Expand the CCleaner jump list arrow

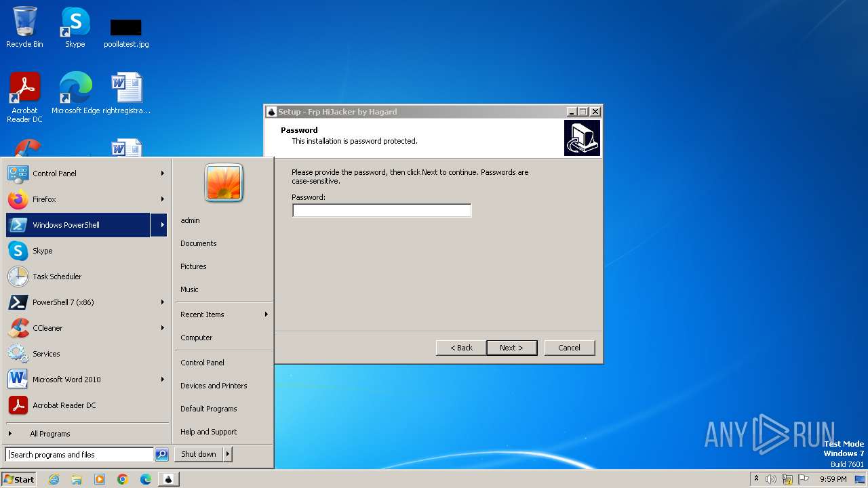click(x=162, y=328)
